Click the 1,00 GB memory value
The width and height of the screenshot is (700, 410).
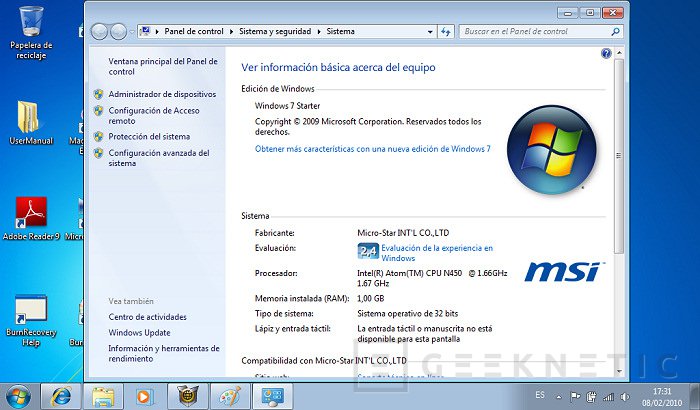371,298
